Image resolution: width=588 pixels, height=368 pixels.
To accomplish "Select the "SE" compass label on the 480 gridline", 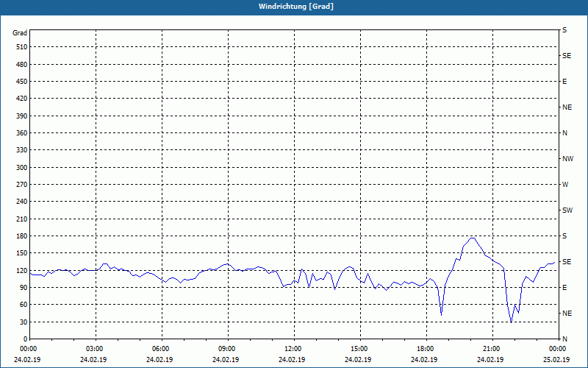I will [567, 56].
